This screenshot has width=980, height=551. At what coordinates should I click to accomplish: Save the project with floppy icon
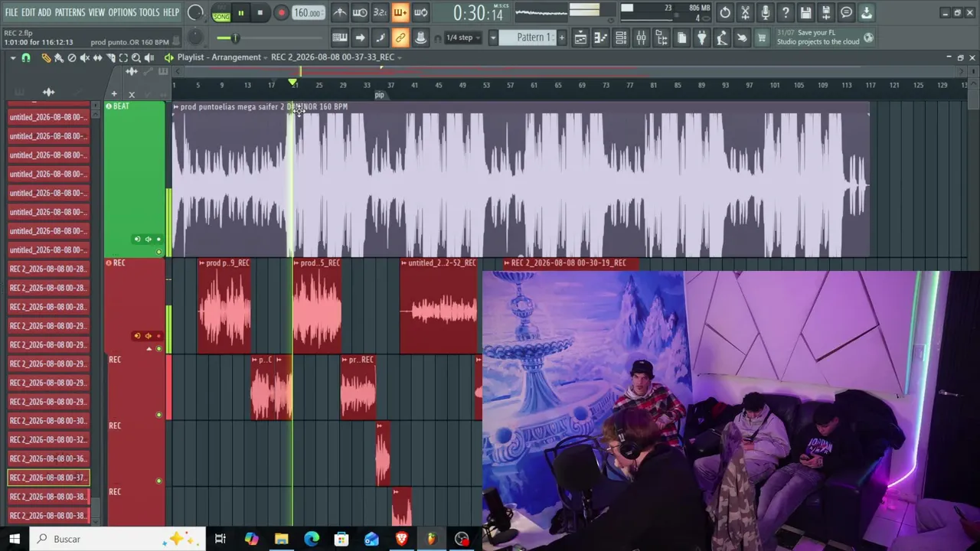[805, 12]
